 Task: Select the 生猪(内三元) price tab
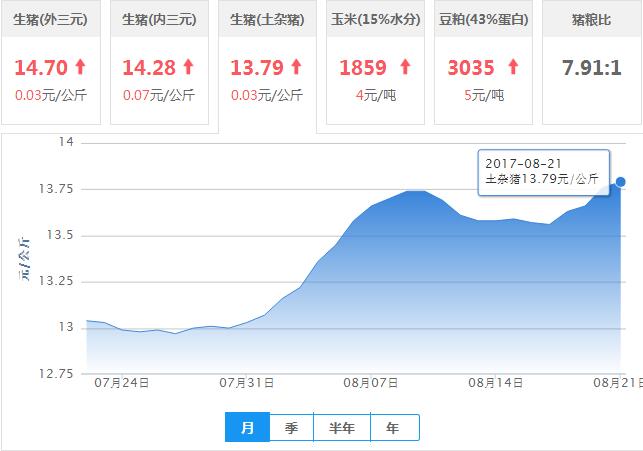[x=159, y=62]
